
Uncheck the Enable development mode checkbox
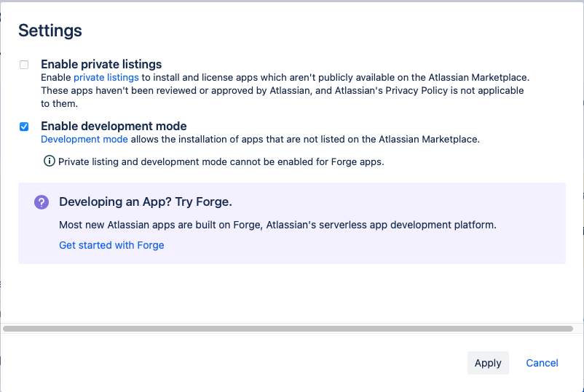(x=24, y=127)
